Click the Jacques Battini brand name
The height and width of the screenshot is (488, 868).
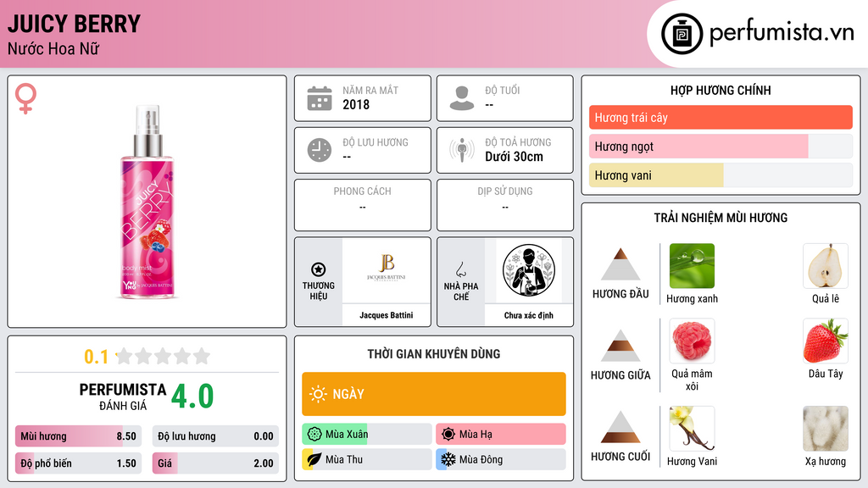coord(387,315)
